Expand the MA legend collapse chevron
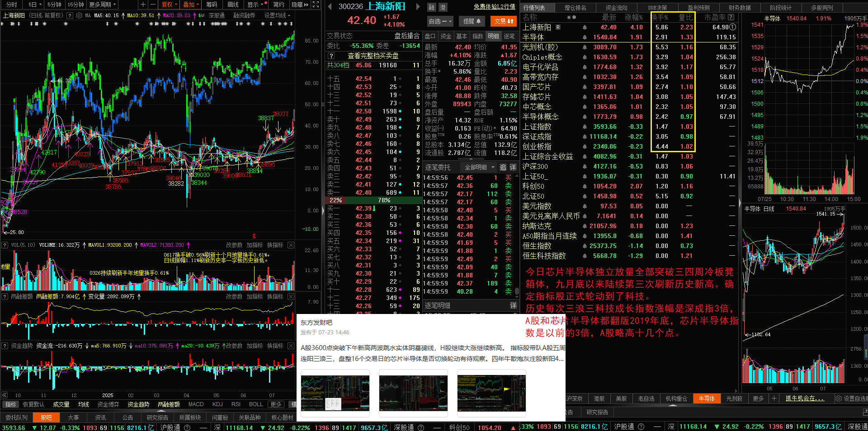 pos(202,15)
